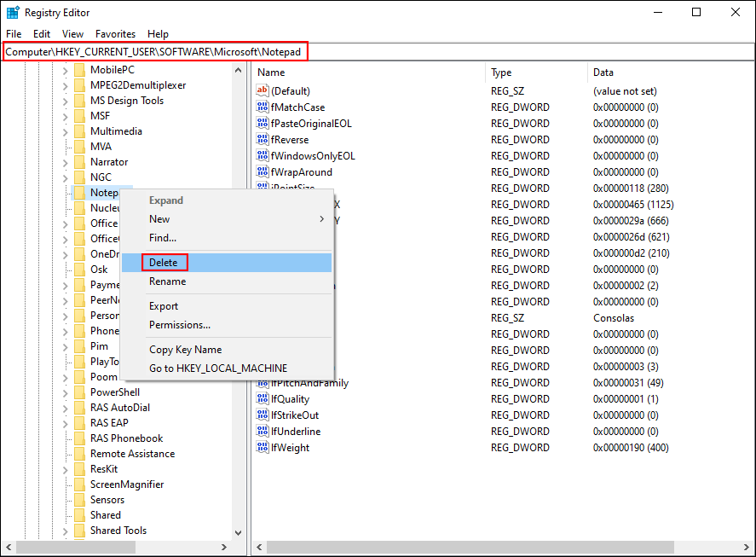
Task: Click the DWORD icon beside lfWeight
Action: point(263,448)
